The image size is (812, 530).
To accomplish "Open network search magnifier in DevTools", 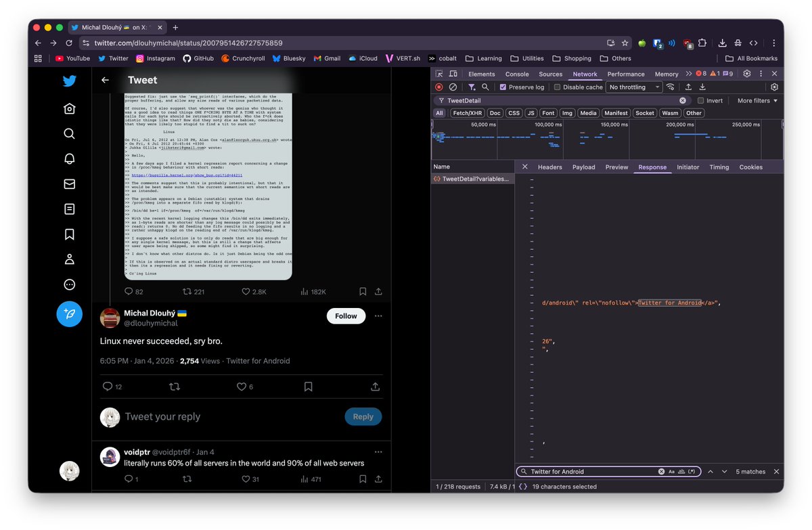I will pyautogui.click(x=485, y=87).
